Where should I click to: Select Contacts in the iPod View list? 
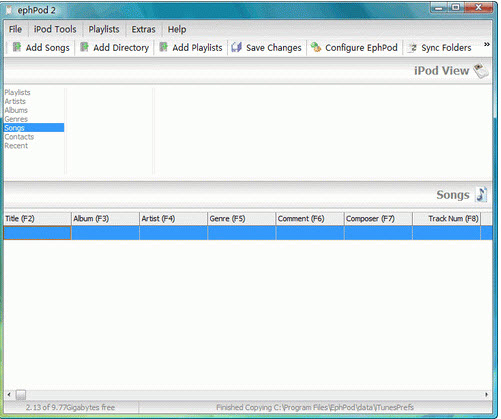19,137
